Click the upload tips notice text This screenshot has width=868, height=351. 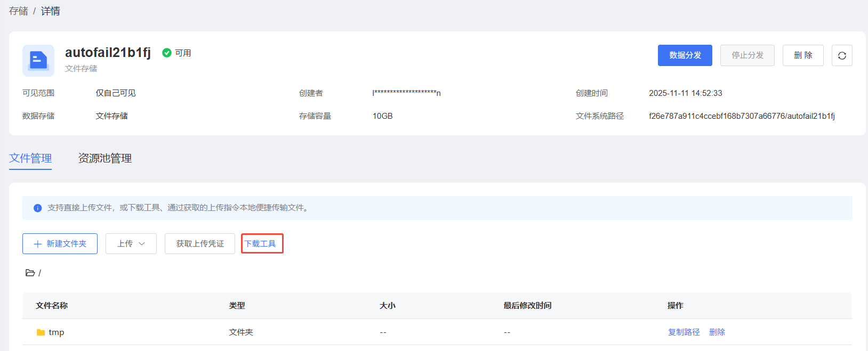[x=179, y=208]
